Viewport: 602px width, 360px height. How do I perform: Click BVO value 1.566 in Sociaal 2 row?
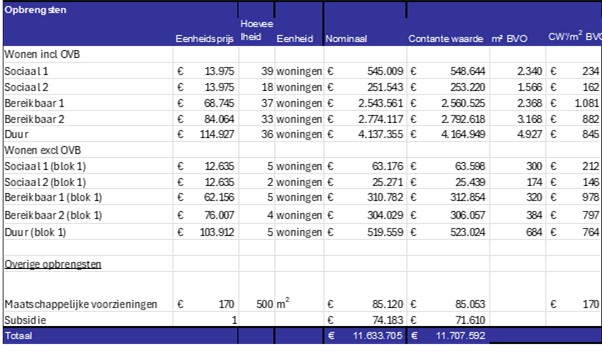530,88
